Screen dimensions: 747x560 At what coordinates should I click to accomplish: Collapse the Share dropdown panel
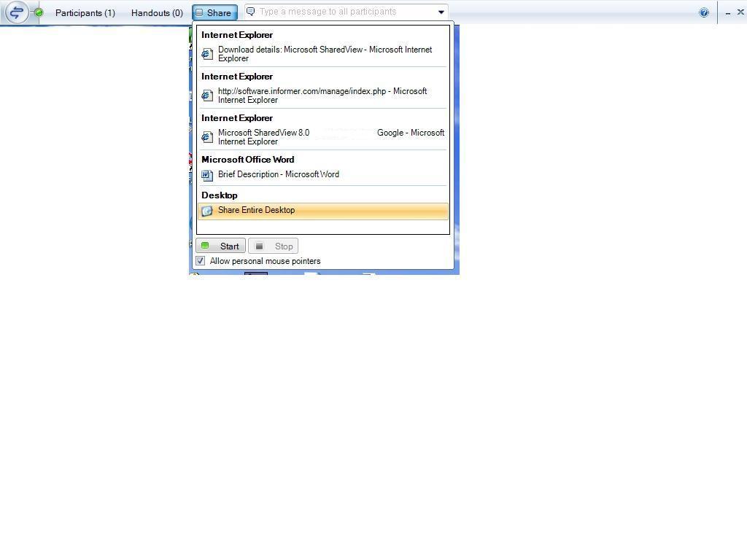[x=214, y=12]
